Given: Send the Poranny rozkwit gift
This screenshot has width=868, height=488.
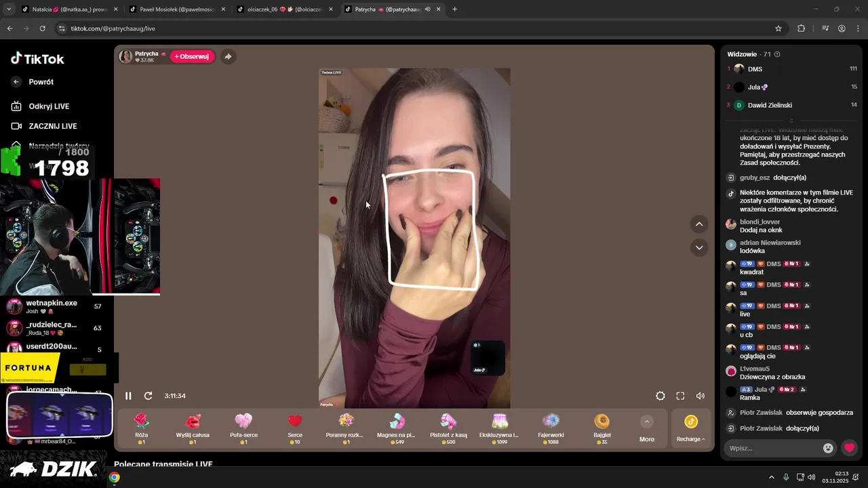Looking at the screenshot, I should tap(346, 428).
